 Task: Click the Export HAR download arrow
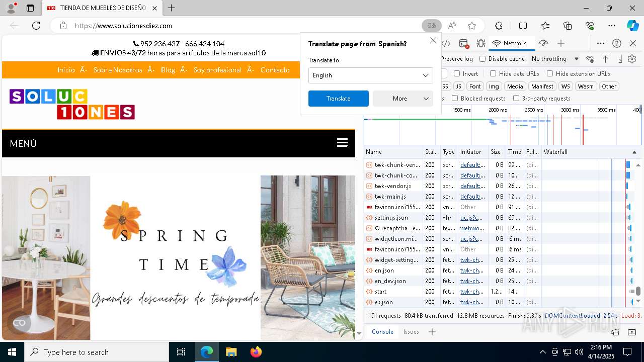tap(620, 59)
